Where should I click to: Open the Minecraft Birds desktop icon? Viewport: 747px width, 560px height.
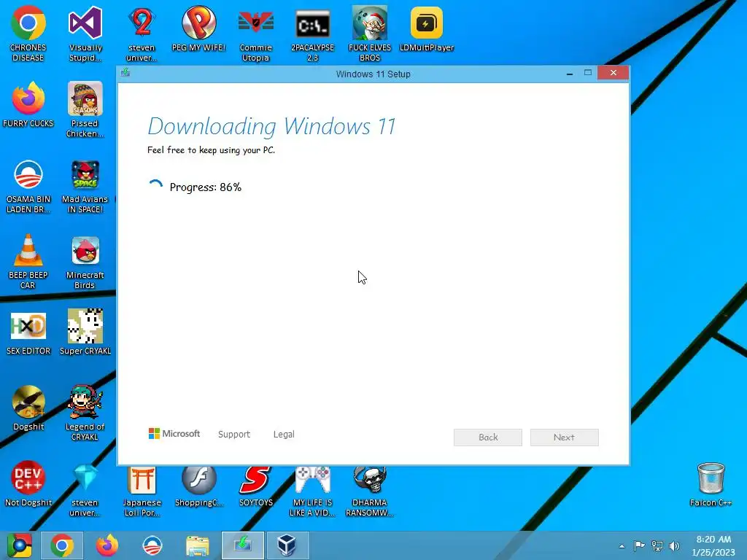[x=85, y=261]
